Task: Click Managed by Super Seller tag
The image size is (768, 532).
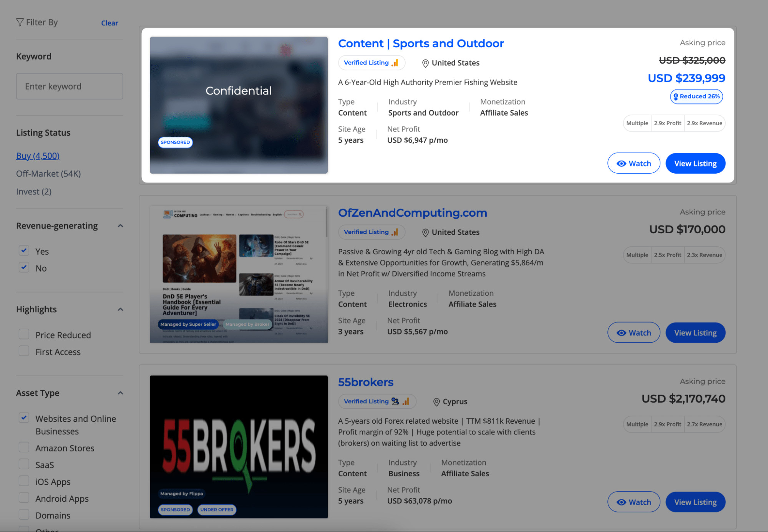Action: click(x=188, y=324)
